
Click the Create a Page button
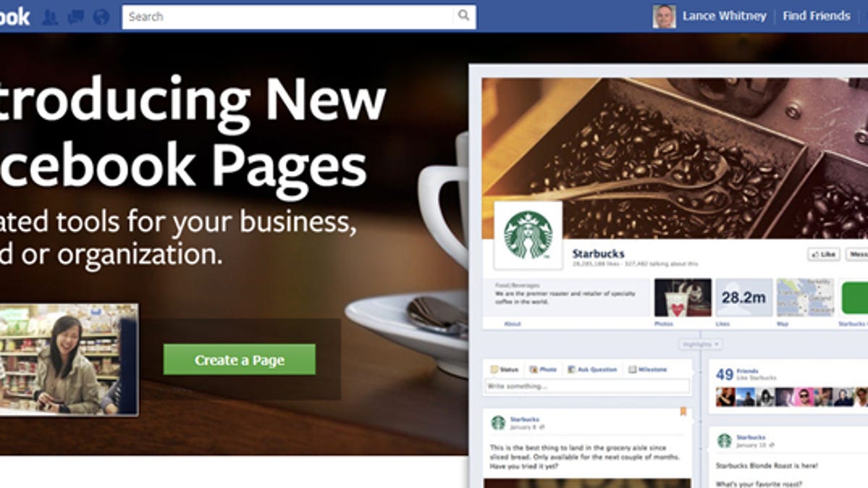pyautogui.click(x=239, y=359)
